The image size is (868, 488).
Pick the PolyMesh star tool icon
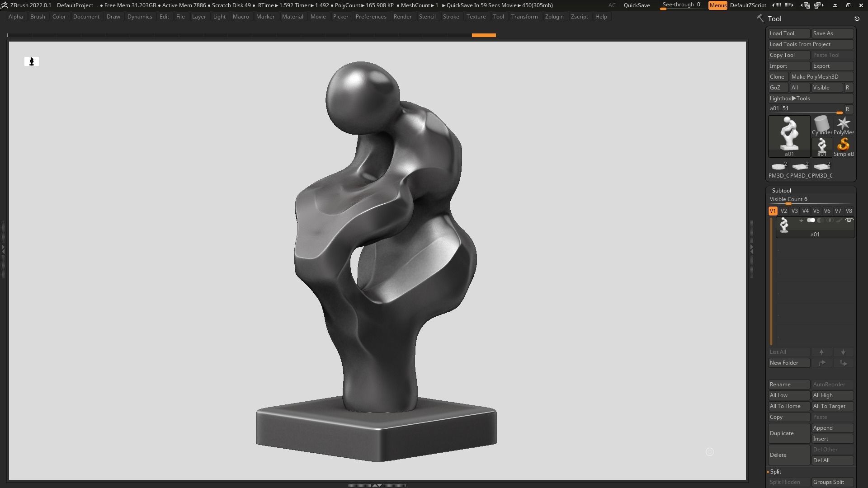(x=843, y=125)
